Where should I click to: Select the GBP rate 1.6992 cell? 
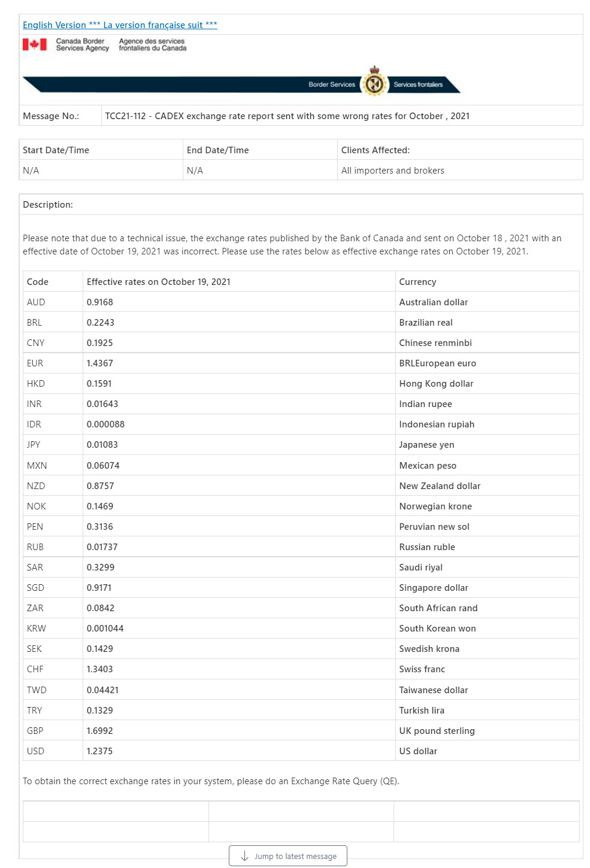click(239, 730)
